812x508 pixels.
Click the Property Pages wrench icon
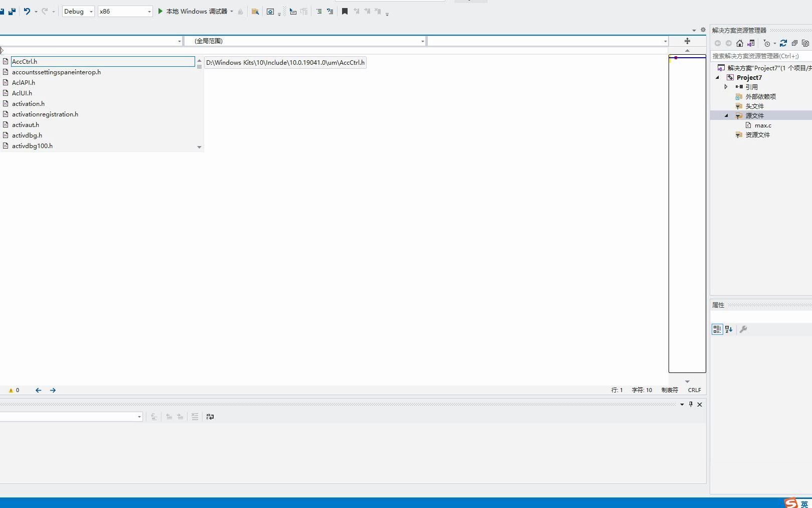coord(743,329)
